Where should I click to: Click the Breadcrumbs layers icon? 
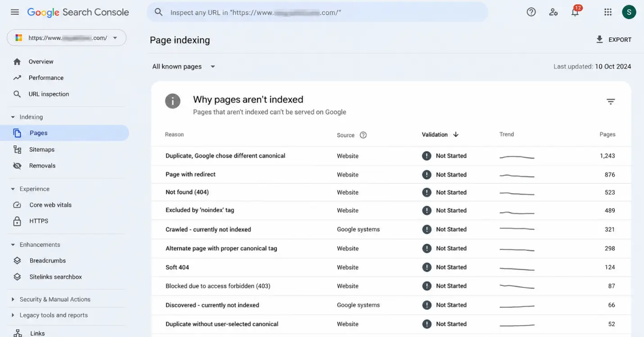pos(17,261)
